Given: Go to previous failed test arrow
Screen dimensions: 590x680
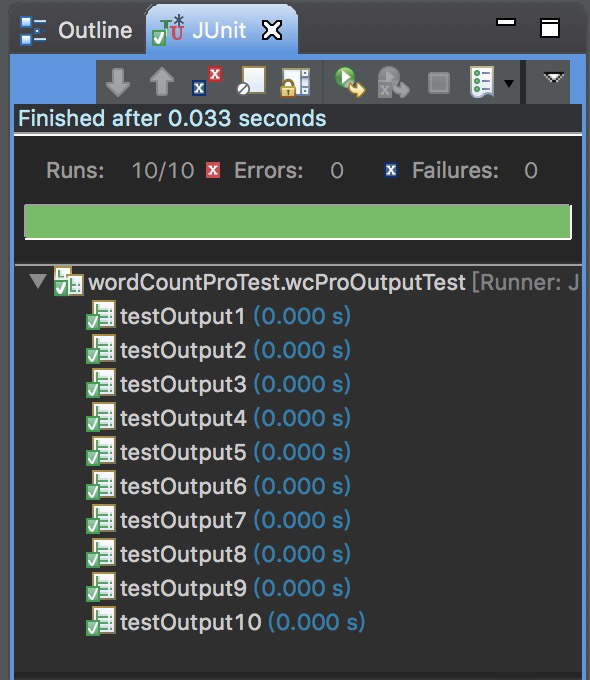Looking at the screenshot, I should click(x=162, y=82).
